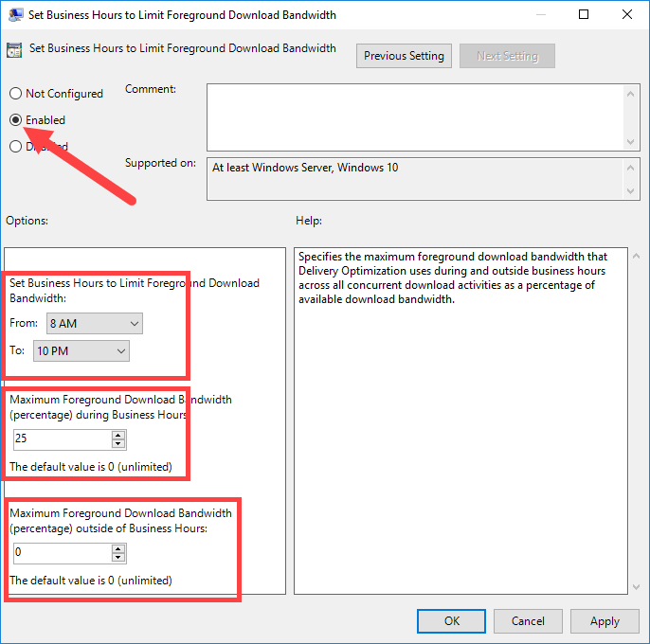Viewport: 650px width, 644px height.
Task: Increase outside Business Hours bandwidth with up arrow
Action: (x=118, y=549)
